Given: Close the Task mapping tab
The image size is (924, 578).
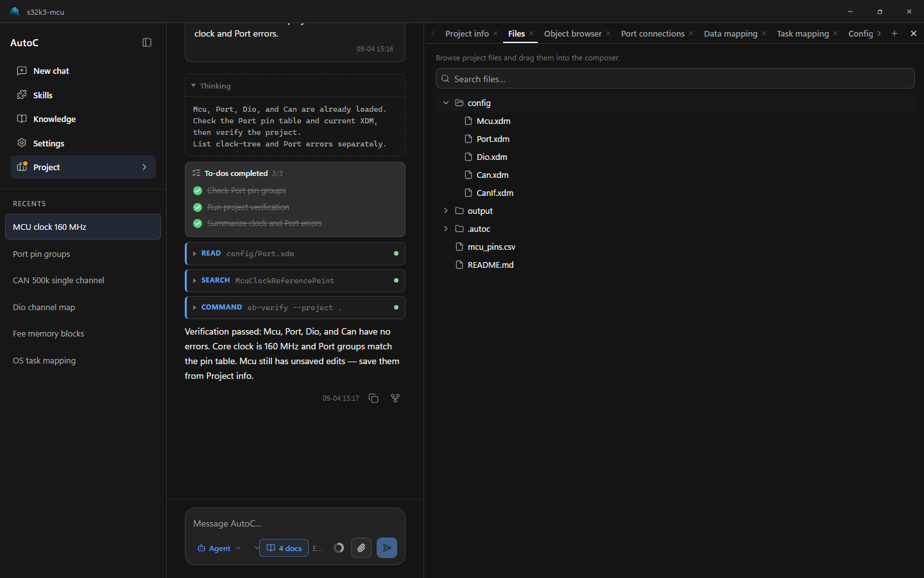Looking at the screenshot, I should 835,33.
